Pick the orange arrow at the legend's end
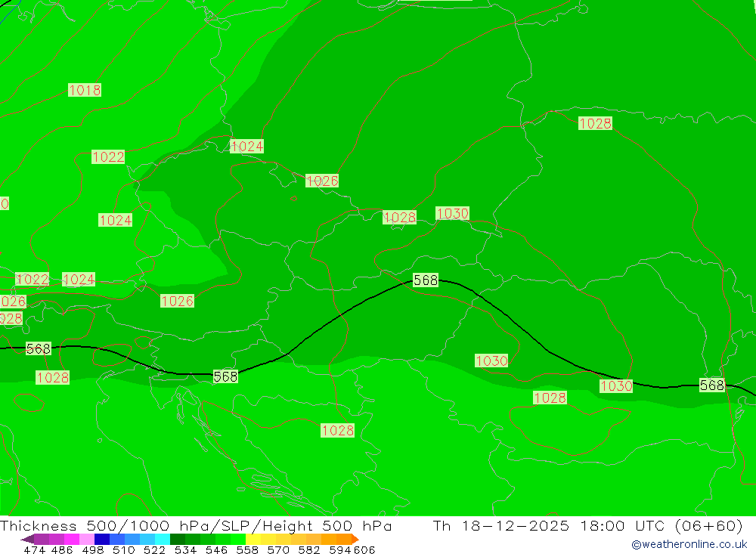The width and height of the screenshot is (756, 554). [355, 539]
